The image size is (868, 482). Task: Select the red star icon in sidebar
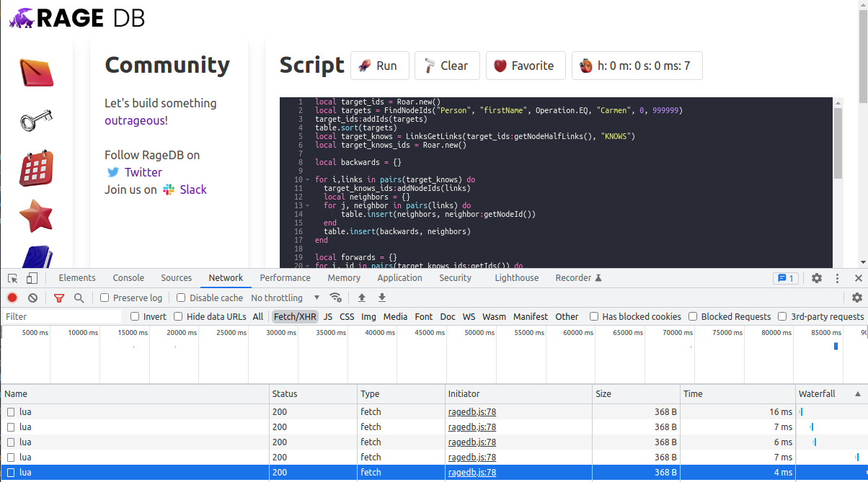[x=37, y=215]
